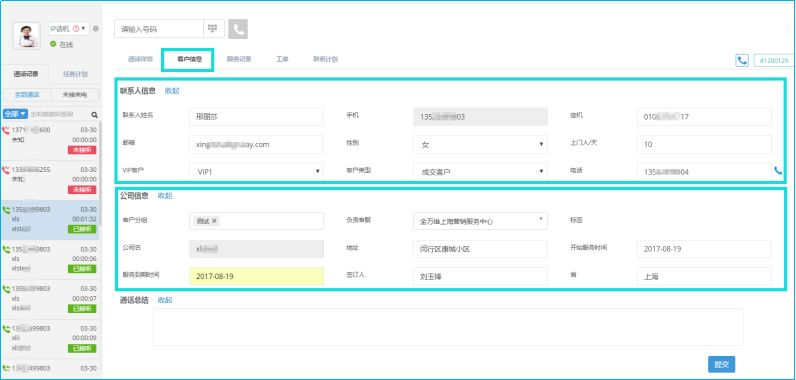Click the red warning icon beside IP话机

click(76, 29)
